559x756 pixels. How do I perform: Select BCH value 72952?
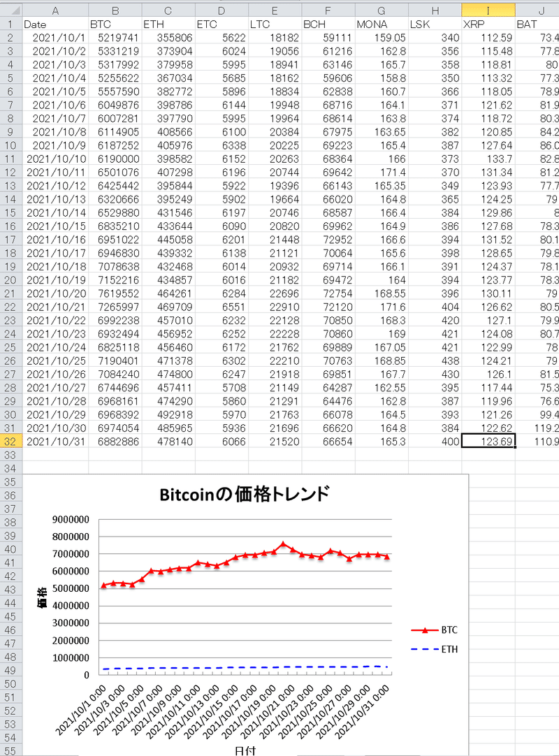point(328,240)
